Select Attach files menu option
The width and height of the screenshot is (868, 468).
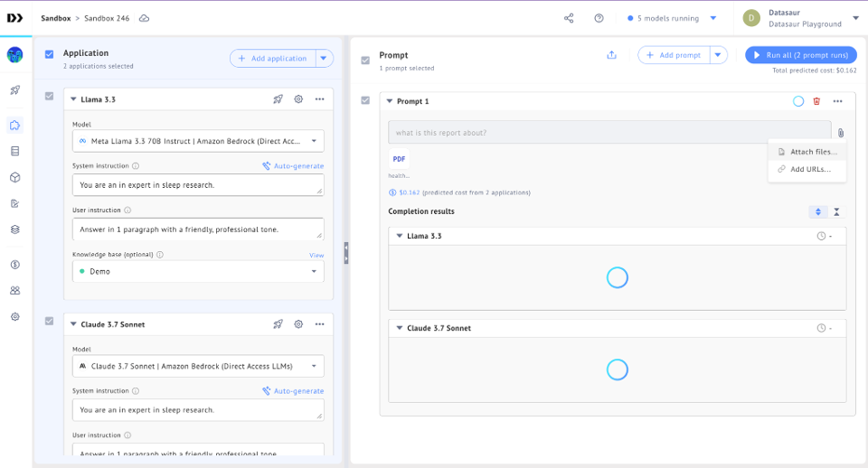click(x=807, y=152)
